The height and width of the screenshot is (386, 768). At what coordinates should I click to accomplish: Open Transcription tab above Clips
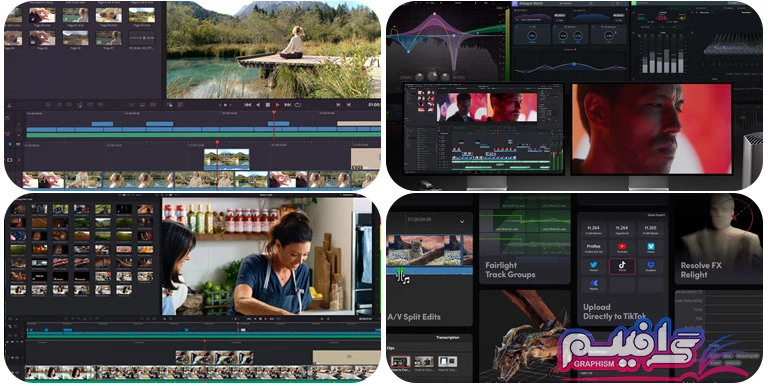(448, 338)
